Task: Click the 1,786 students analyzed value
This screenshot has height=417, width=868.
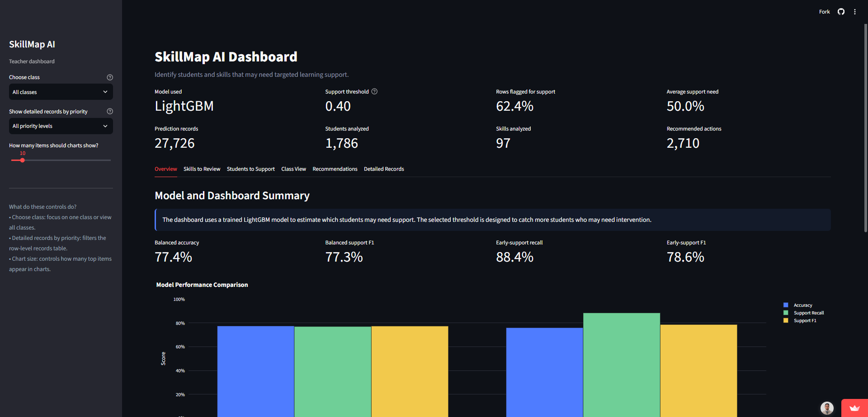Action: 341,143
